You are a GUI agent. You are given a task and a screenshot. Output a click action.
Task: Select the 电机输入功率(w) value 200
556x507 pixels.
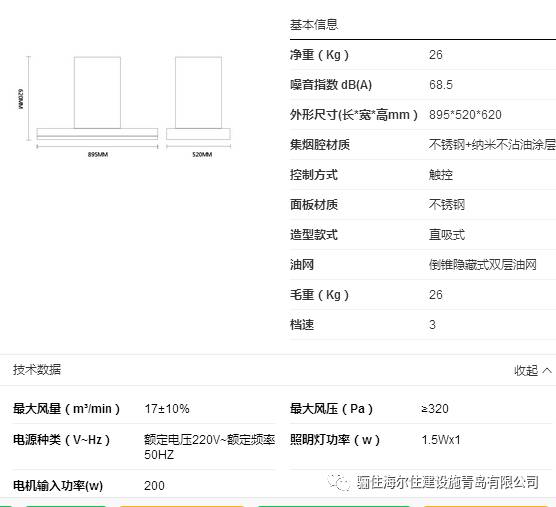(x=154, y=486)
